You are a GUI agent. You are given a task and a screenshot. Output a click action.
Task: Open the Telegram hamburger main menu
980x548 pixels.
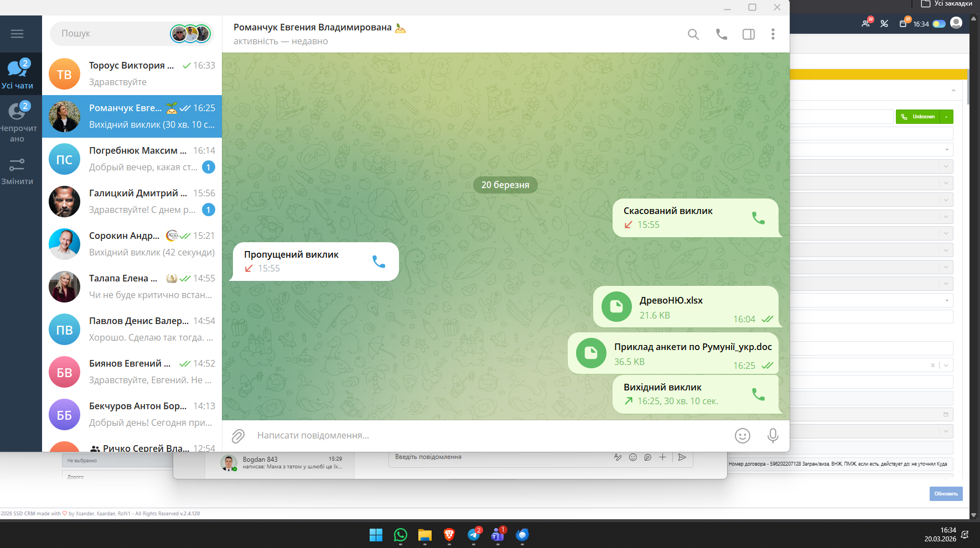coord(17,34)
